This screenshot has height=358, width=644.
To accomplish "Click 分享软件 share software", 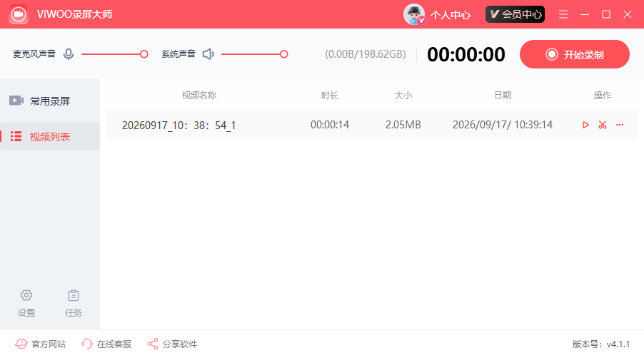I will pos(172,344).
